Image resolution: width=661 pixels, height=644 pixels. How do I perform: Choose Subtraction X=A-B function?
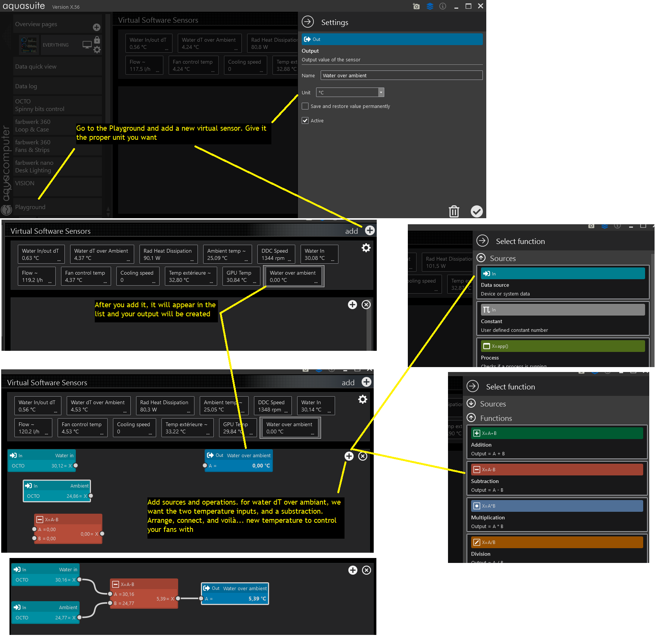click(557, 478)
